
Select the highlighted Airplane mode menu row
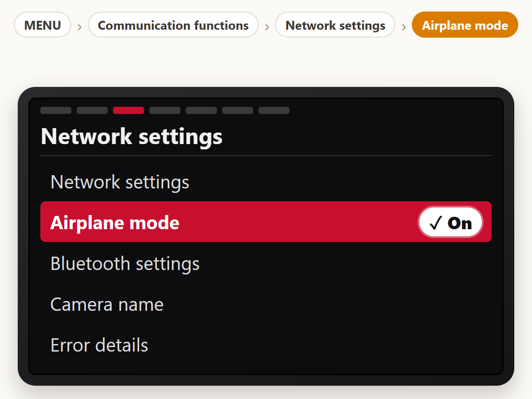point(266,222)
